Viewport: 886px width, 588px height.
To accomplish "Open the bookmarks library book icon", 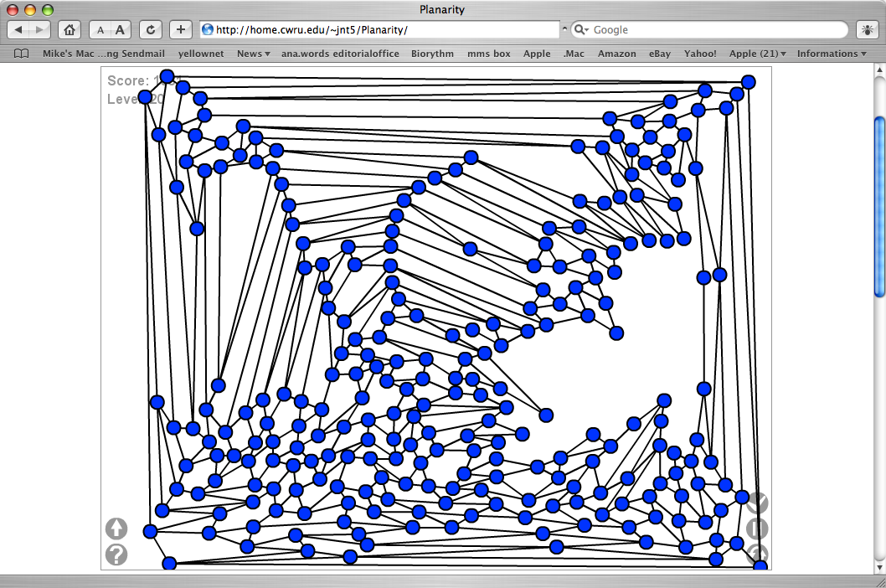I will pyautogui.click(x=22, y=54).
